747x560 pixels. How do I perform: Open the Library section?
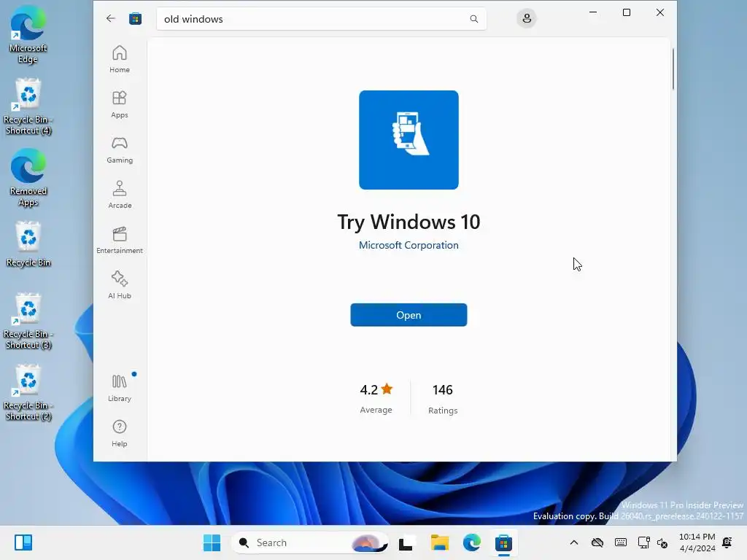(120, 388)
